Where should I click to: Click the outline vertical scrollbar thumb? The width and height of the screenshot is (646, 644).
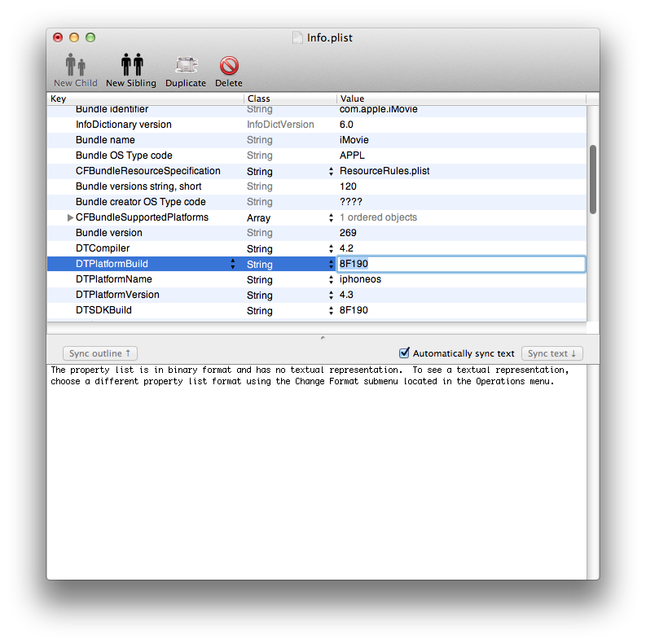(x=593, y=180)
